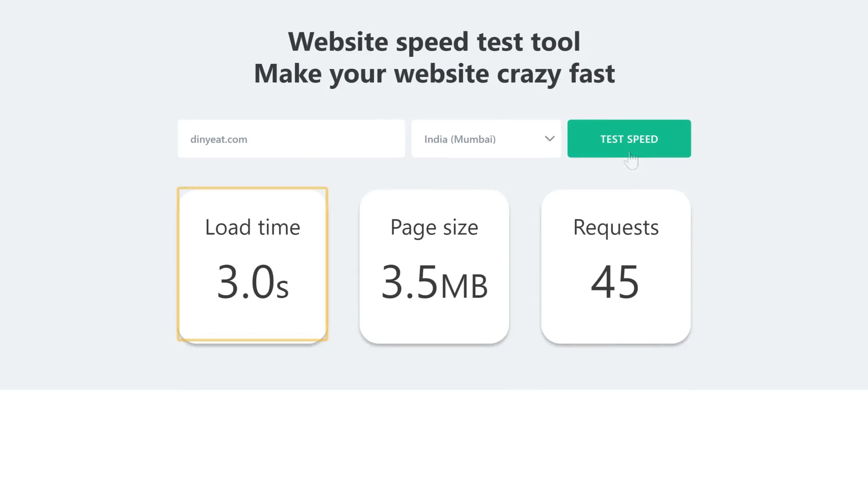Click the 'Website speed test tool' heading
This screenshot has height=488, width=868.
tap(434, 42)
